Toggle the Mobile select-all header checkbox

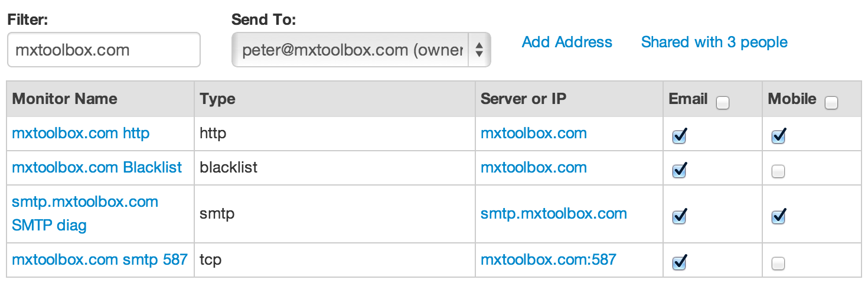coord(831,103)
